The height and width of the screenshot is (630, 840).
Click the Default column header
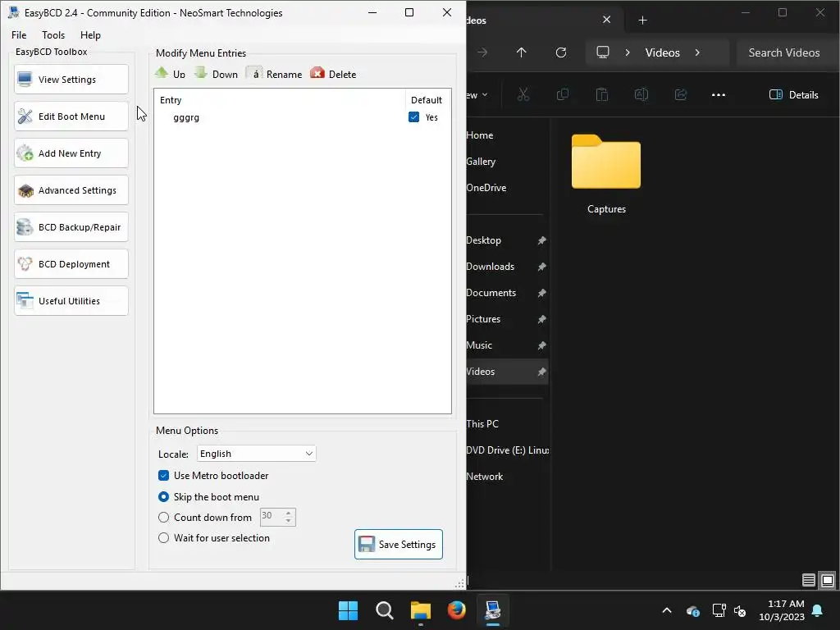(x=427, y=100)
